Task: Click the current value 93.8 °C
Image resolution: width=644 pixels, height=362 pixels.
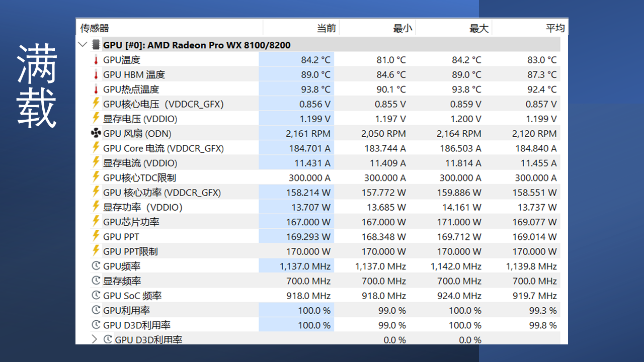Action: (316, 89)
